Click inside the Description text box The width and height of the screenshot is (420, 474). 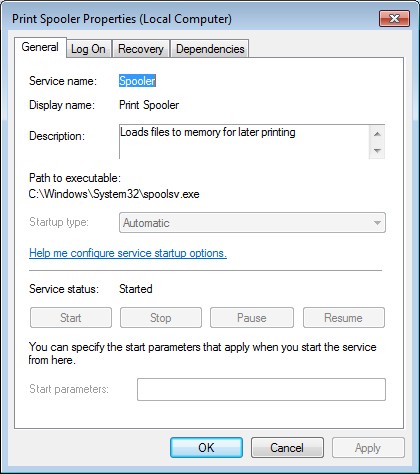[x=244, y=142]
